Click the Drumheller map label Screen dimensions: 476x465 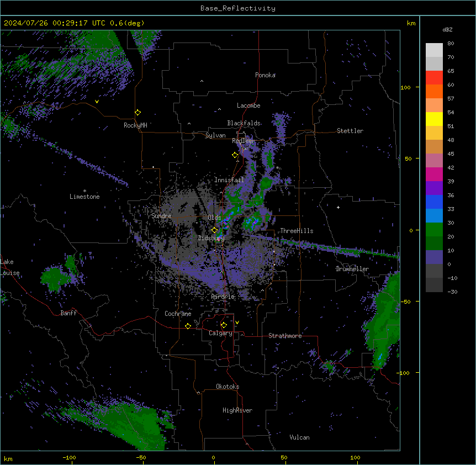(352, 269)
